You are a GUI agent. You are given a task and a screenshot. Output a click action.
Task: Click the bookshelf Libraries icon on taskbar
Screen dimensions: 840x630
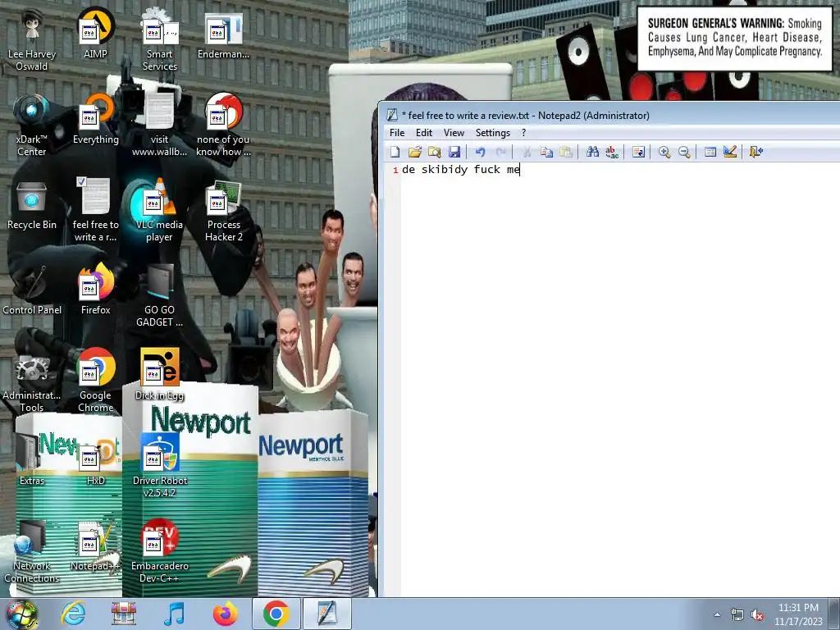pyautogui.click(x=124, y=614)
